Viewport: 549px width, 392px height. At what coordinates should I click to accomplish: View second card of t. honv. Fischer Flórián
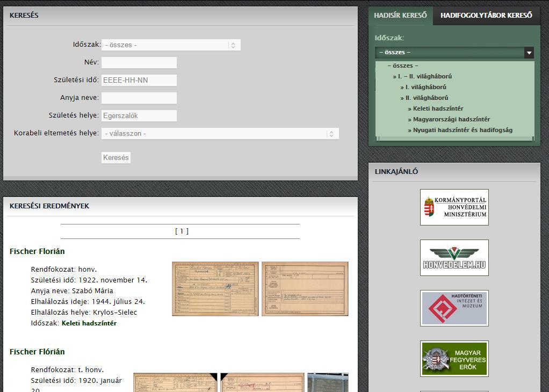coord(262,382)
